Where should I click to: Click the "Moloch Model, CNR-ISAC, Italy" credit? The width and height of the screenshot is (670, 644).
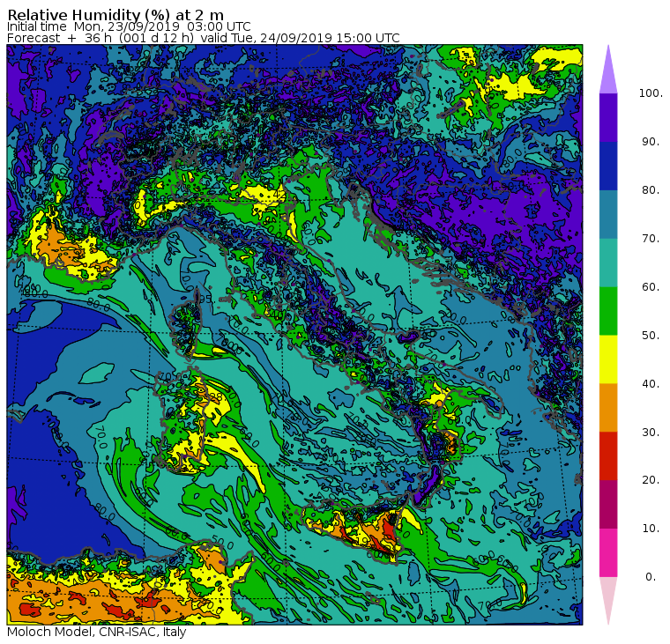[x=97, y=632]
